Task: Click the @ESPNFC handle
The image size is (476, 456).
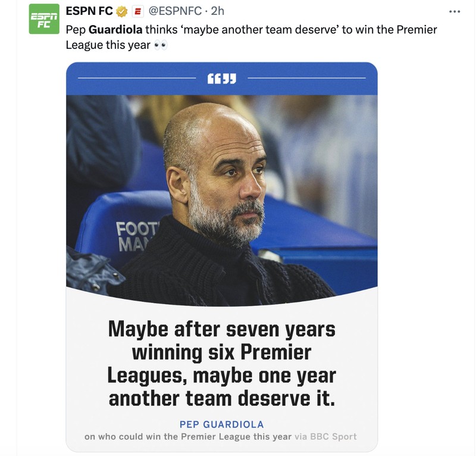Action: tap(175, 11)
